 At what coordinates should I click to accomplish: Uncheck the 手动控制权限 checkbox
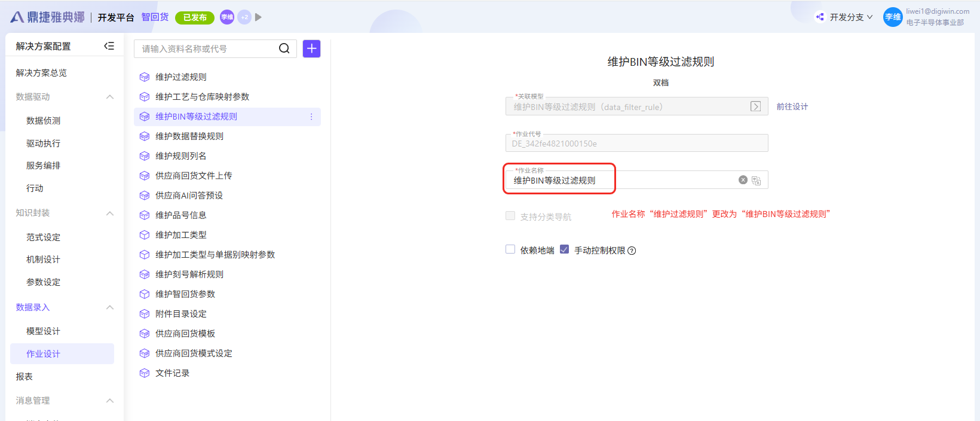(564, 249)
